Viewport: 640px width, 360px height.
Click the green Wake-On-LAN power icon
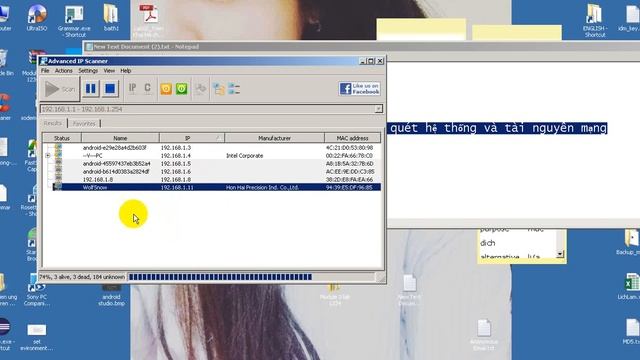click(x=182, y=89)
